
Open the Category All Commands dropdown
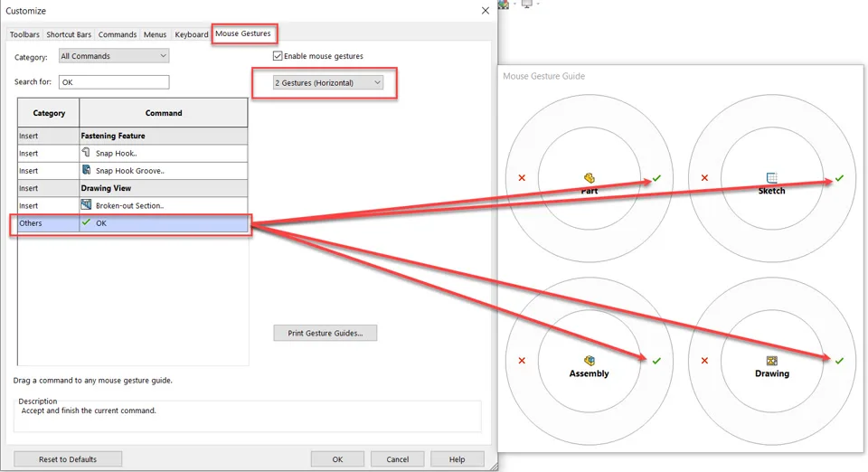113,56
